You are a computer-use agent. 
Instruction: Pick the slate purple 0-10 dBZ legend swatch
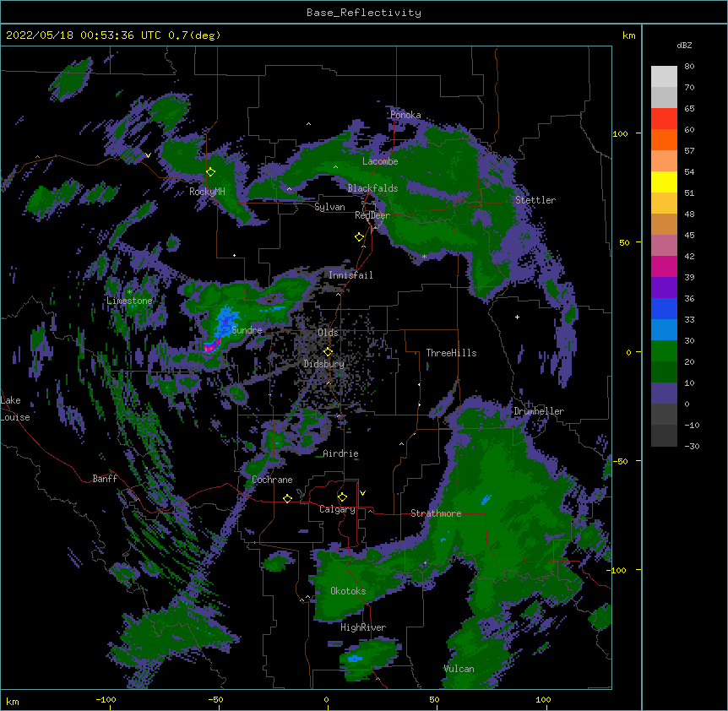pyautogui.click(x=664, y=393)
